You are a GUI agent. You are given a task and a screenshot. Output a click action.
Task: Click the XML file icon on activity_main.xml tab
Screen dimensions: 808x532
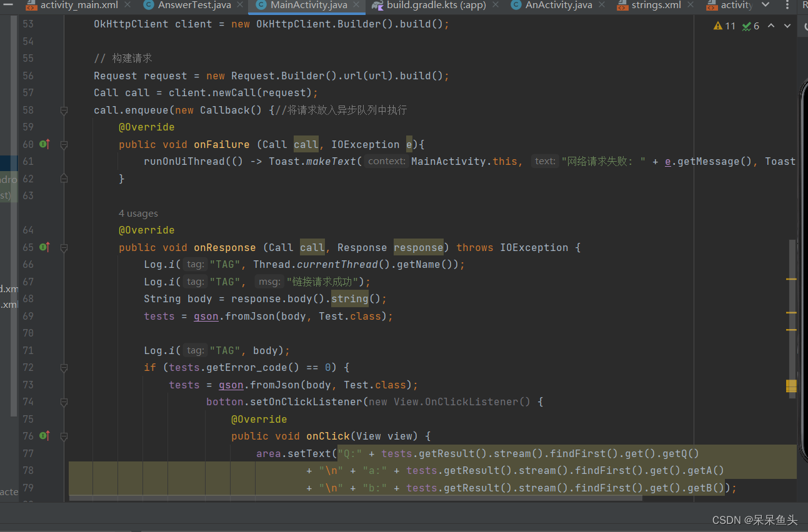[32, 5]
